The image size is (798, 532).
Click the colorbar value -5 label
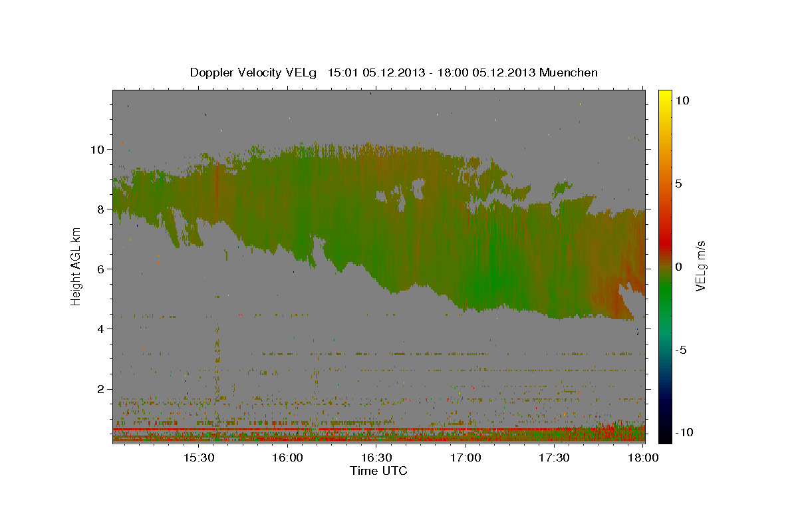tap(682, 350)
